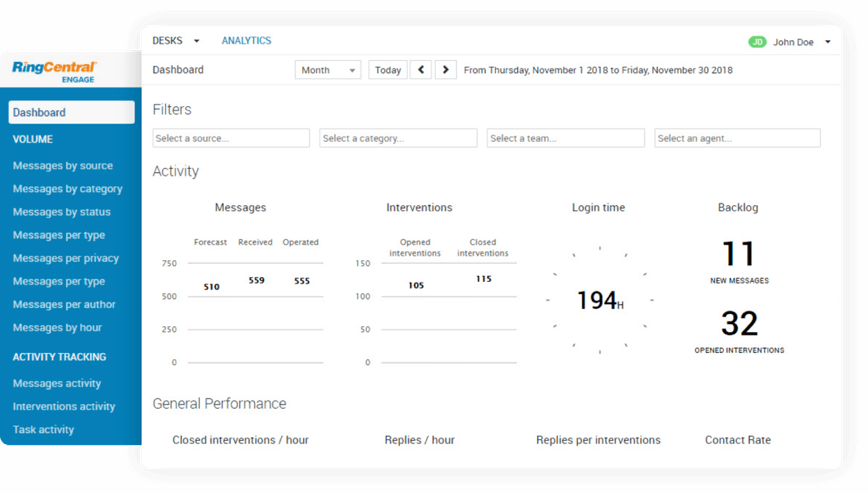Viewport: 868px width, 494px height.
Task: Open the John Doe account menu arrow
Action: click(828, 42)
